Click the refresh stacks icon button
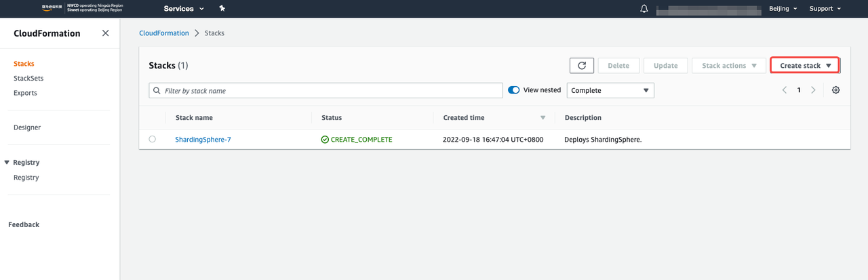This screenshot has height=280, width=868. [582, 66]
